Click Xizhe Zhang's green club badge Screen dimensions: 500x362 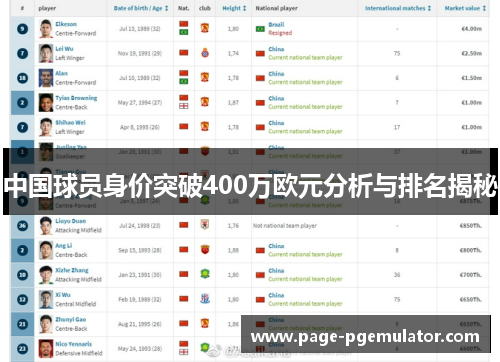pos(205,274)
